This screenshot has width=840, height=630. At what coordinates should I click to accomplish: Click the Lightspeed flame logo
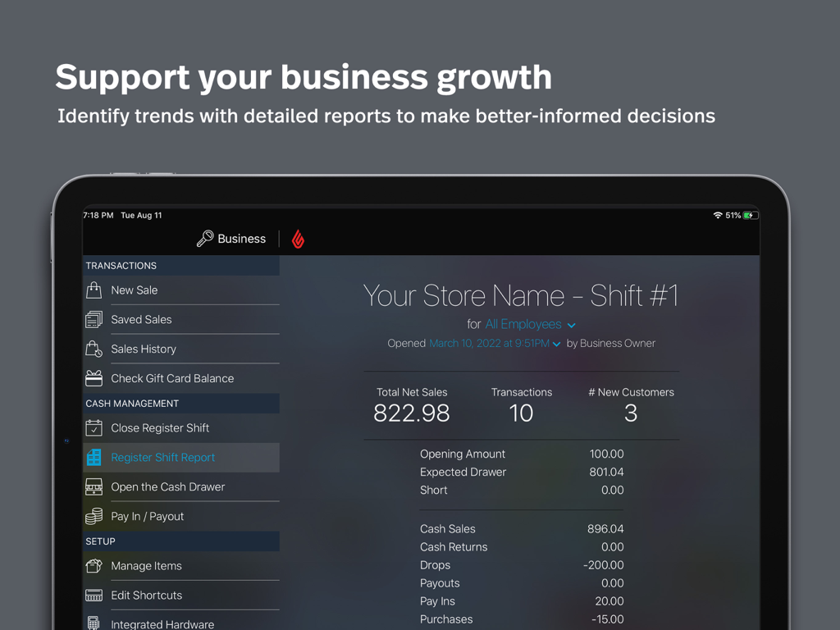click(x=297, y=239)
